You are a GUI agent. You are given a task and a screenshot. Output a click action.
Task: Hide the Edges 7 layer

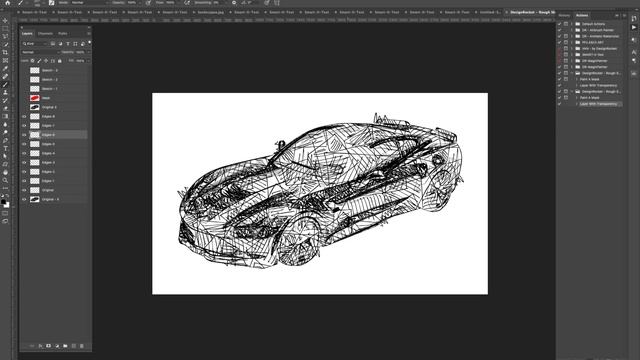24,126
